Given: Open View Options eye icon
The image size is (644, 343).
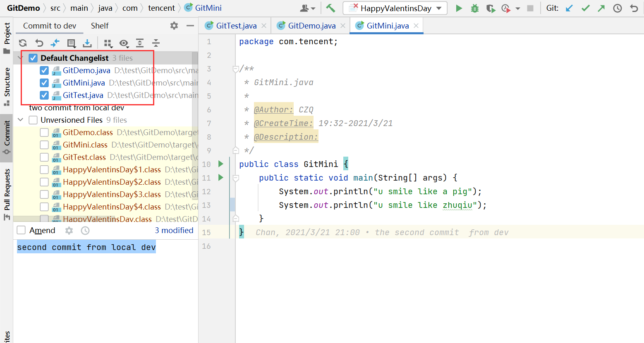Looking at the screenshot, I should click(x=124, y=43).
